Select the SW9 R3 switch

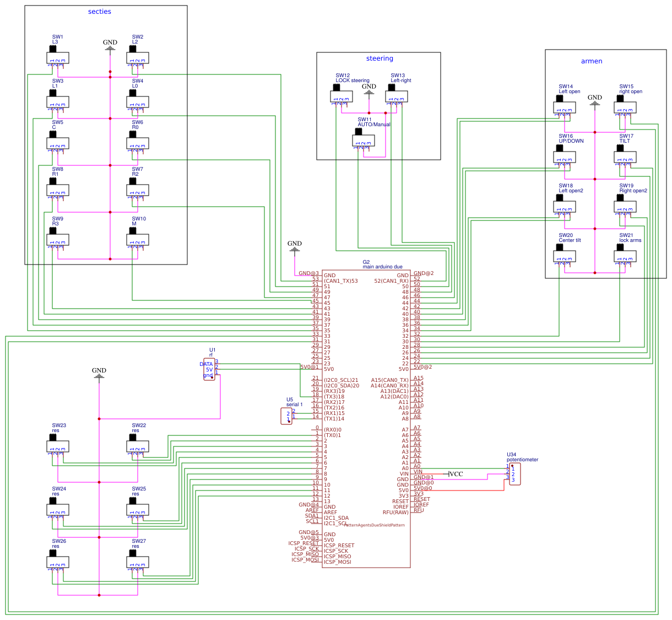pos(58,239)
